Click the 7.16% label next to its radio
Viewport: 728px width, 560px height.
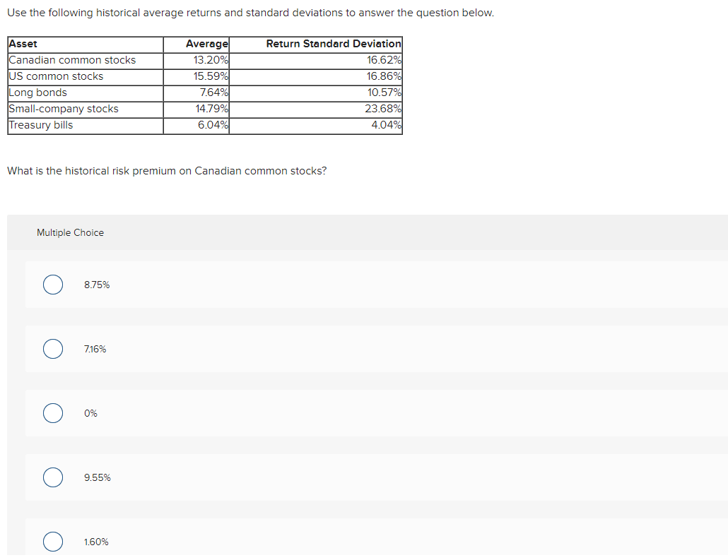tap(94, 349)
